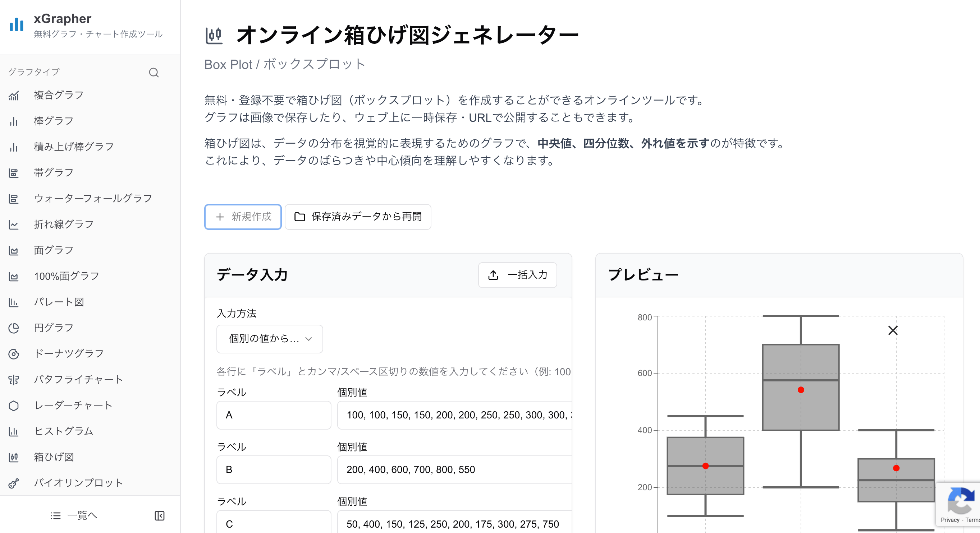Select the 箱ひげ図 entry in sidebar

tap(14, 457)
